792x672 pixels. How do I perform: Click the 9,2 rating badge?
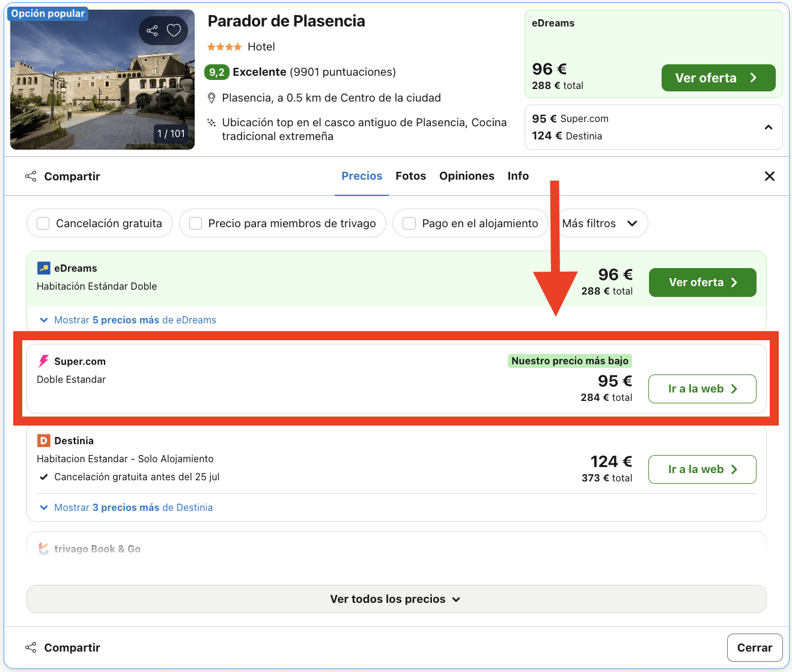(x=217, y=72)
